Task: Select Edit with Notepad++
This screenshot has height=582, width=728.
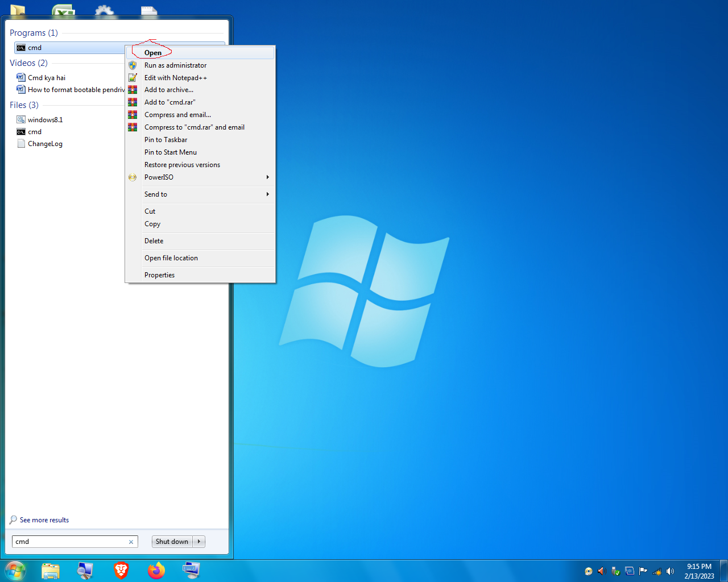Action: [200, 78]
